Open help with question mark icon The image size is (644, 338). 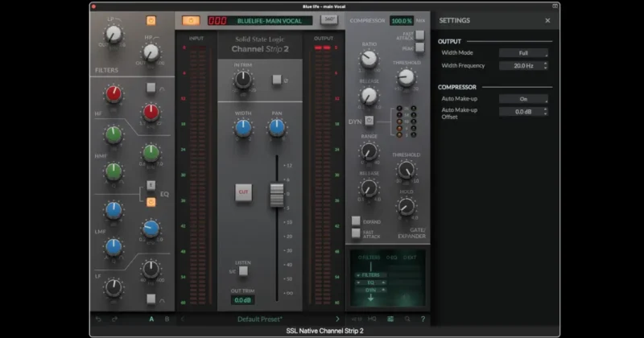coord(423,319)
